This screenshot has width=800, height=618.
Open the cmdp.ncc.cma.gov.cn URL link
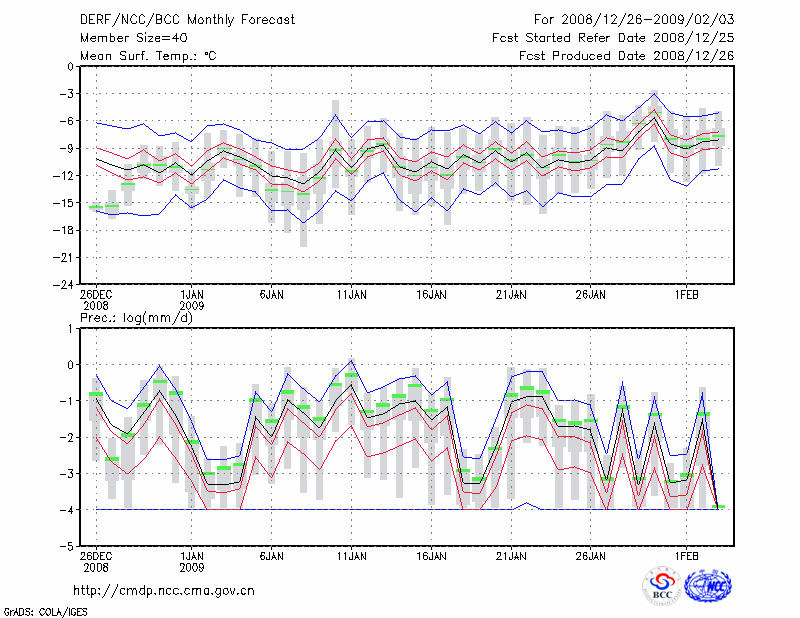[164, 590]
